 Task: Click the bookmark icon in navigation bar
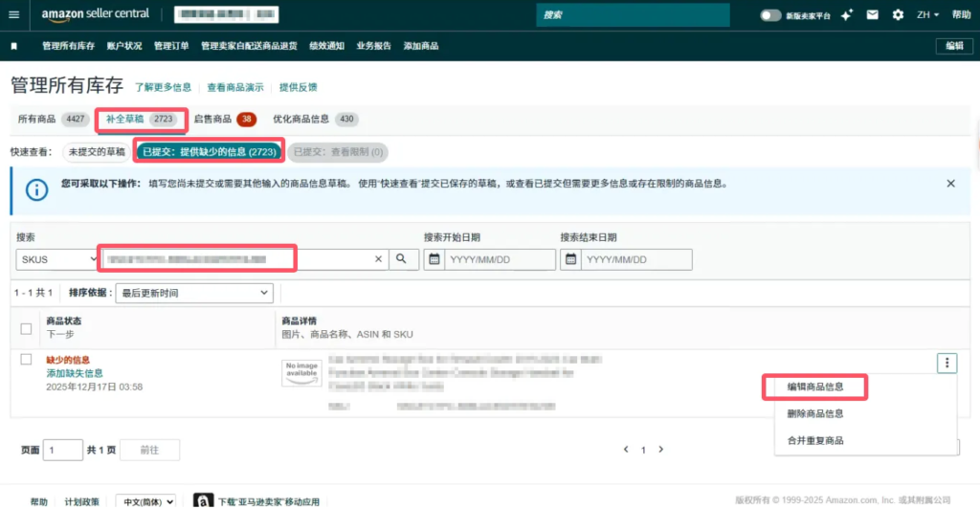(13, 46)
